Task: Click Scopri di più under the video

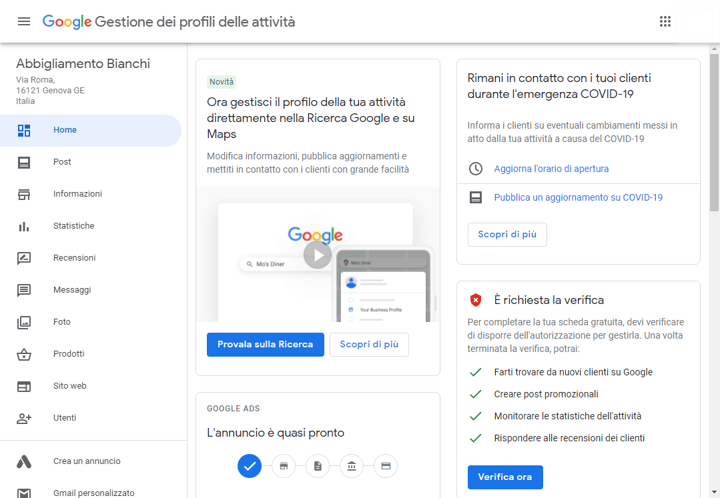Action: (x=369, y=345)
